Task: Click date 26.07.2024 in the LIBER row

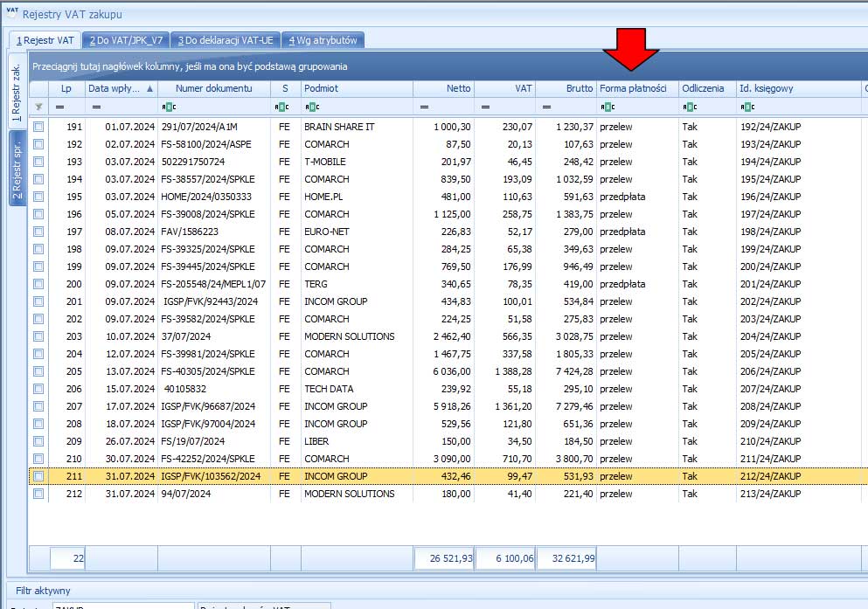Action: coord(130,441)
